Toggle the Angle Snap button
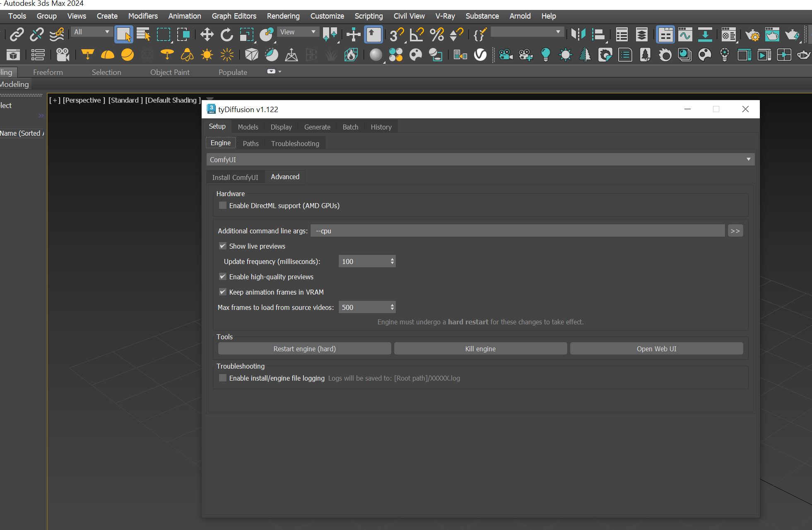The width and height of the screenshot is (812, 530). (417, 34)
